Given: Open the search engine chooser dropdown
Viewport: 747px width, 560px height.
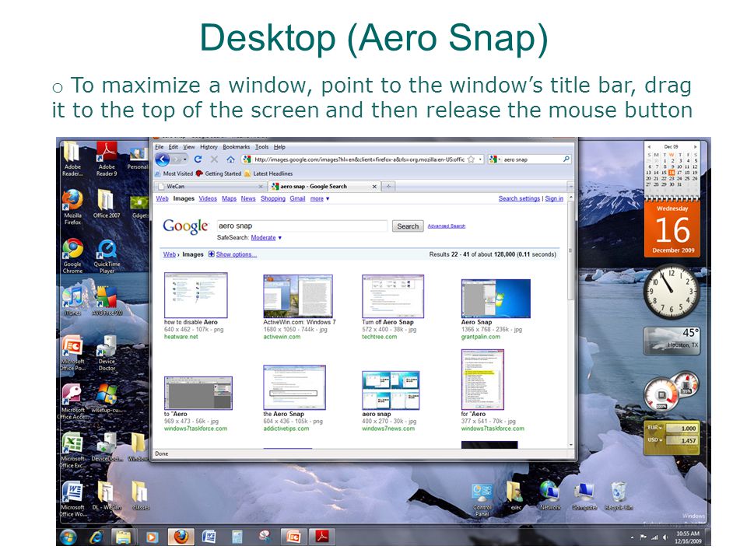Looking at the screenshot, I should [495, 159].
